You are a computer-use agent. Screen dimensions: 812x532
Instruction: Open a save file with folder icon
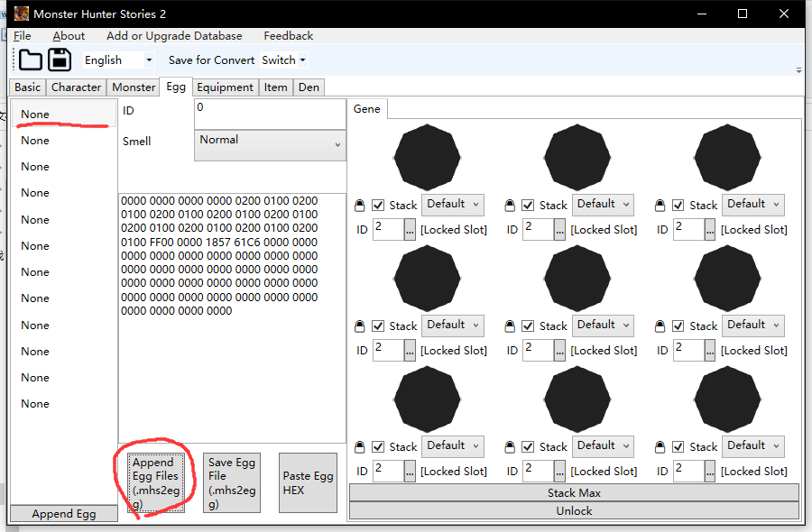tap(30, 60)
